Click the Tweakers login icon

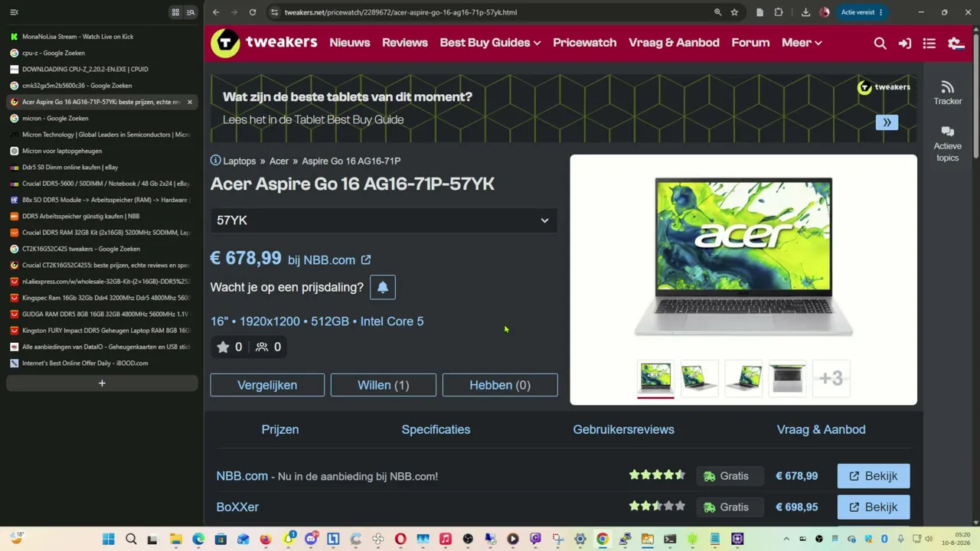905,44
